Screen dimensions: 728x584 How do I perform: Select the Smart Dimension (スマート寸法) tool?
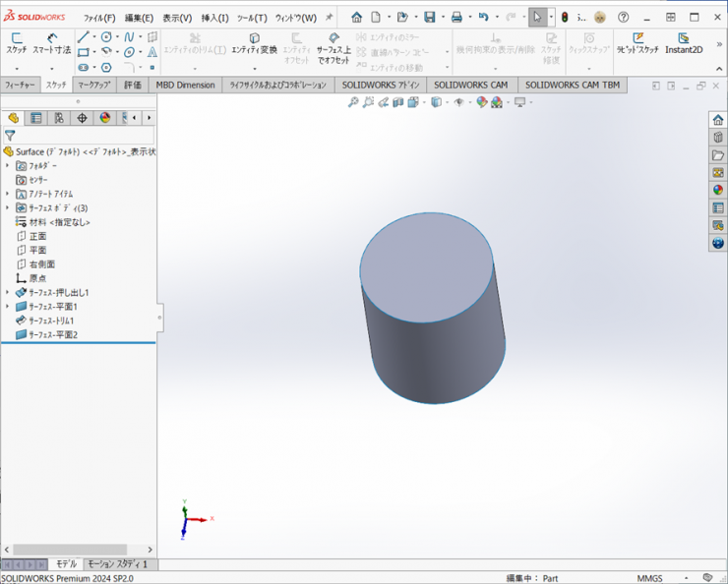pyautogui.click(x=51, y=42)
